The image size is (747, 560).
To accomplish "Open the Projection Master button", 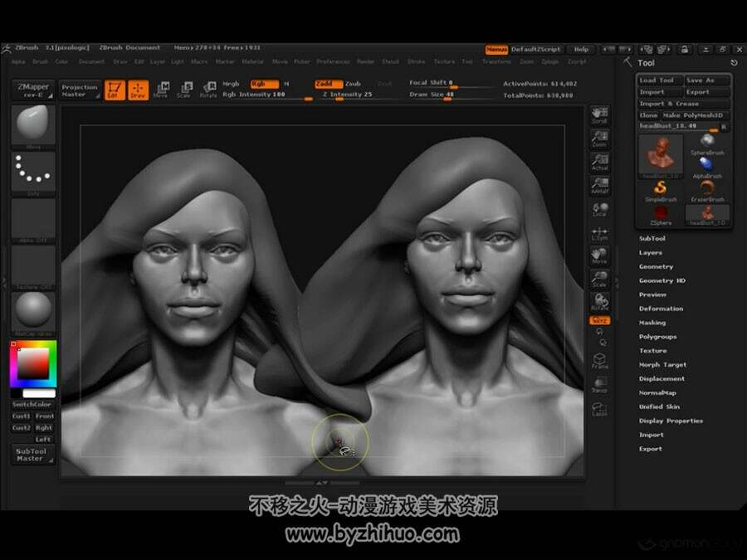I will pyautogui.click(x=80, y=90).
